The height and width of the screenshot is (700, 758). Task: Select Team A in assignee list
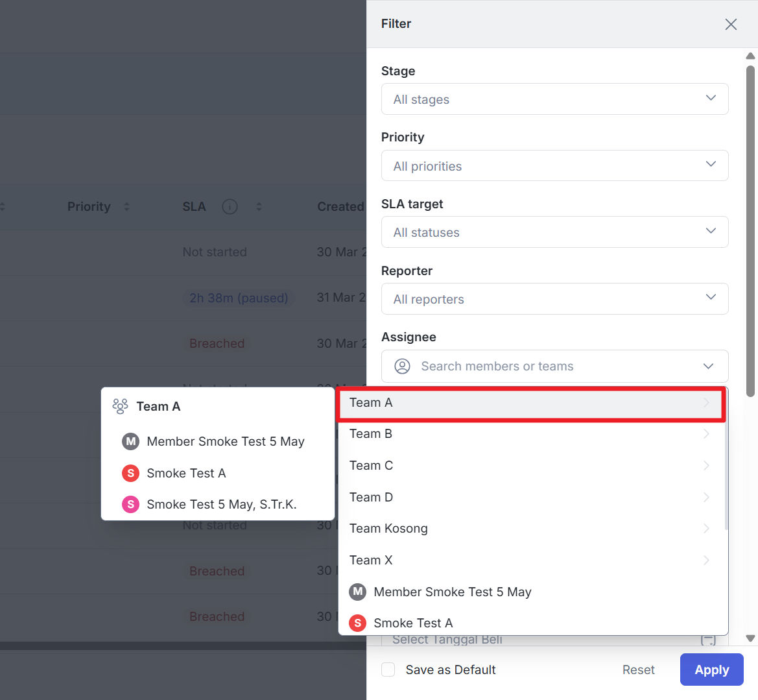tap(371, 403)
